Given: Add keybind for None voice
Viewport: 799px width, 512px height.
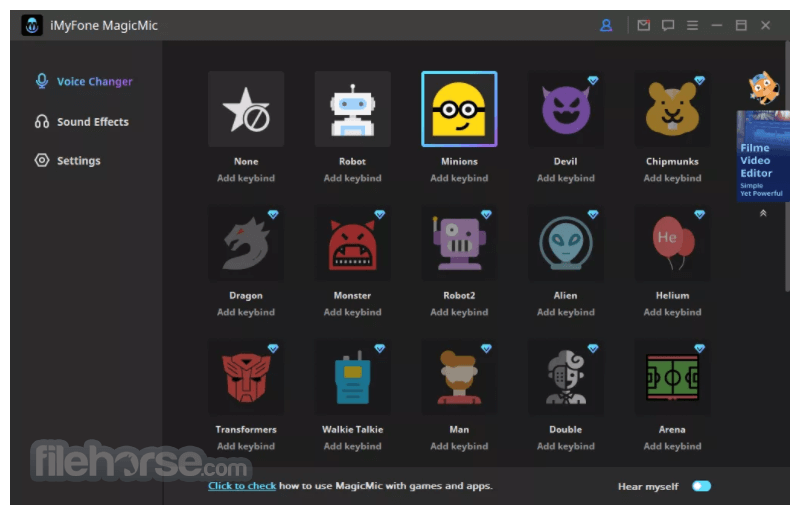Looking at the screenshot, I should click(246, 178).
